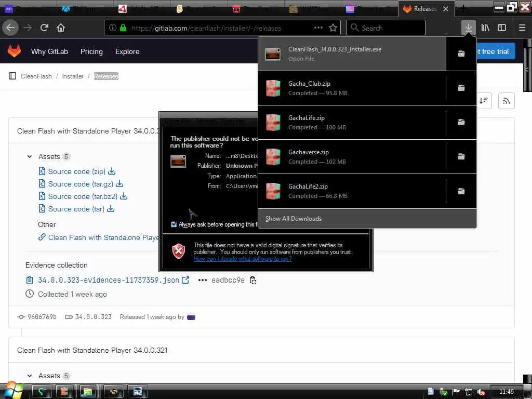Click the browser Back arrow button
This screenshot has width=532, height=399.
click(10, 28)
